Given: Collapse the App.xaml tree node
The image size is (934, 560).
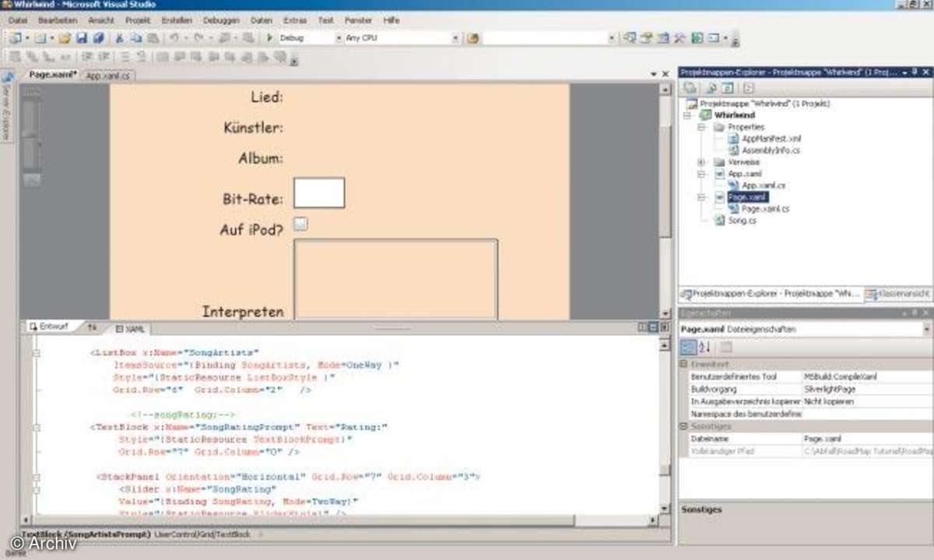Looking at the screenshot, I should [700, 173].
